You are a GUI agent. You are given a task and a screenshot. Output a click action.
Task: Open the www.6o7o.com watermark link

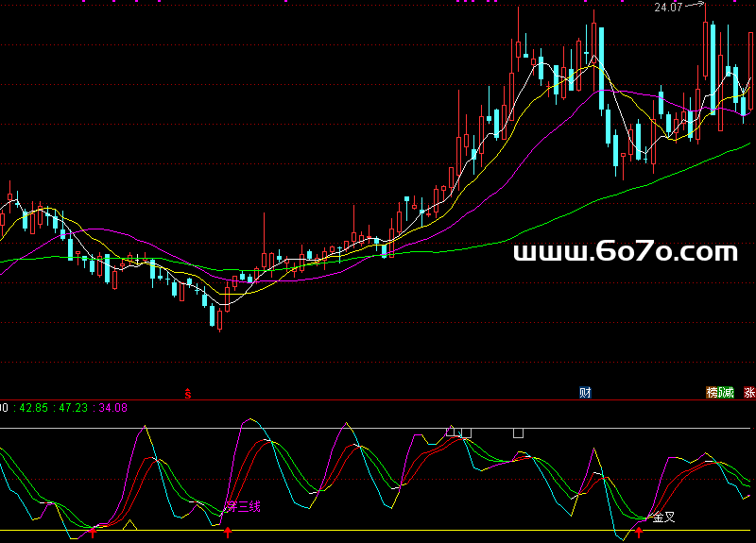point(625,251)
